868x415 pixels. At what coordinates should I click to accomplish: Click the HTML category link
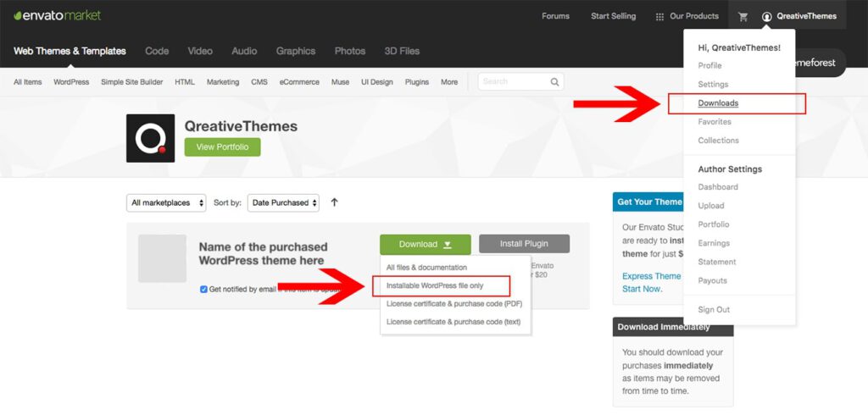point(185,82)
